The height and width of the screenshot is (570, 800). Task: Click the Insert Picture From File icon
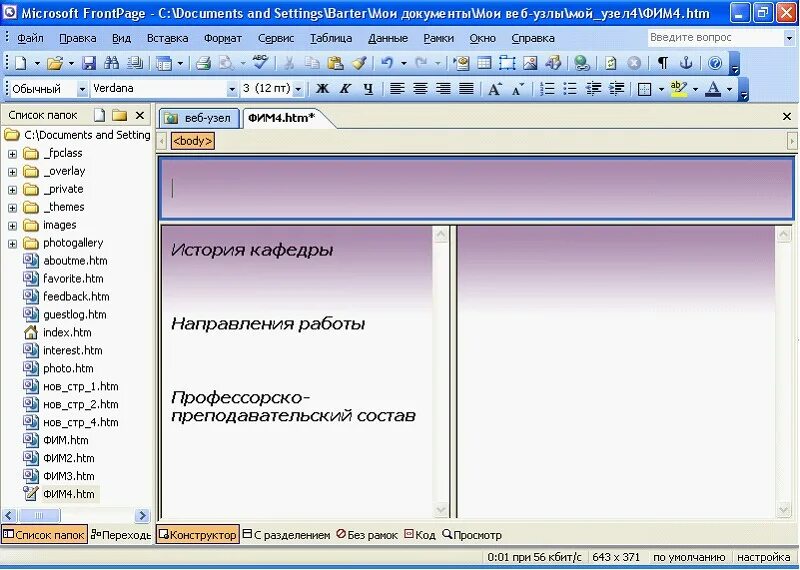point(530,63)
